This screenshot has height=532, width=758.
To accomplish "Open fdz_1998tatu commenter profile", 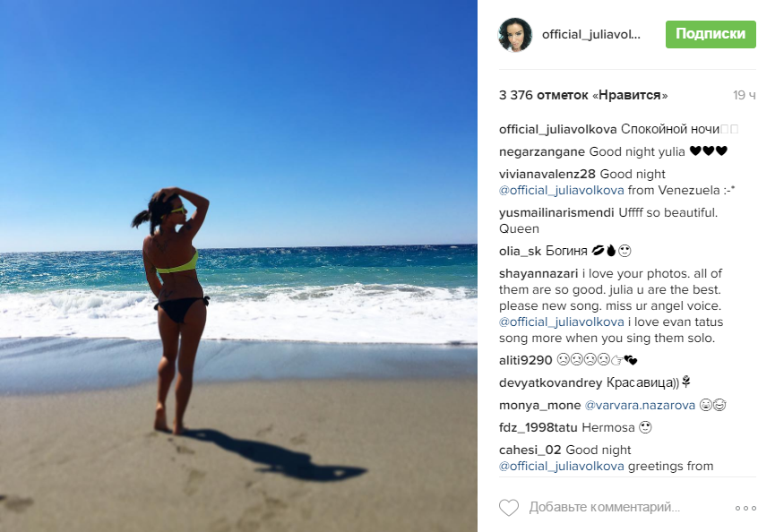I will click(x=538, y=427).
